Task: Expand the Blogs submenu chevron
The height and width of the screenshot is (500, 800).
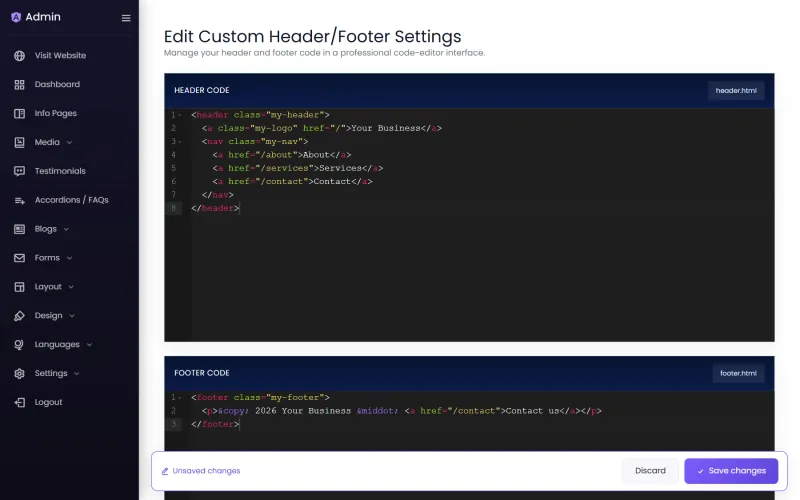Action: pos(66,230)
